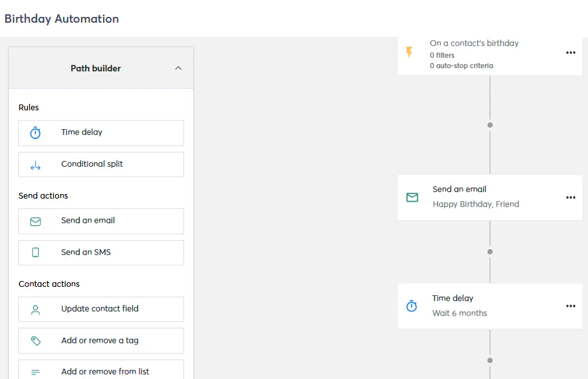Click the green envelope on the email step
Screen dimensions: 588x379
[412, 197]
